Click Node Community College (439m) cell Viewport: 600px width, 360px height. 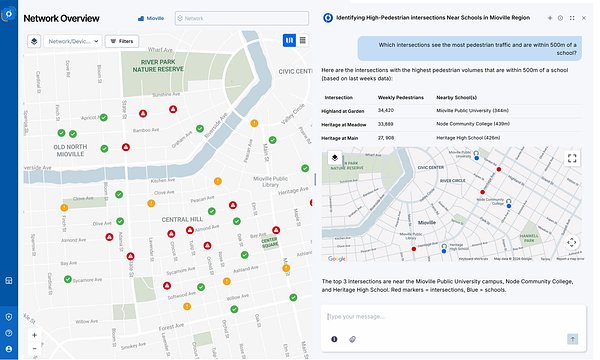(x=473, y=124)
